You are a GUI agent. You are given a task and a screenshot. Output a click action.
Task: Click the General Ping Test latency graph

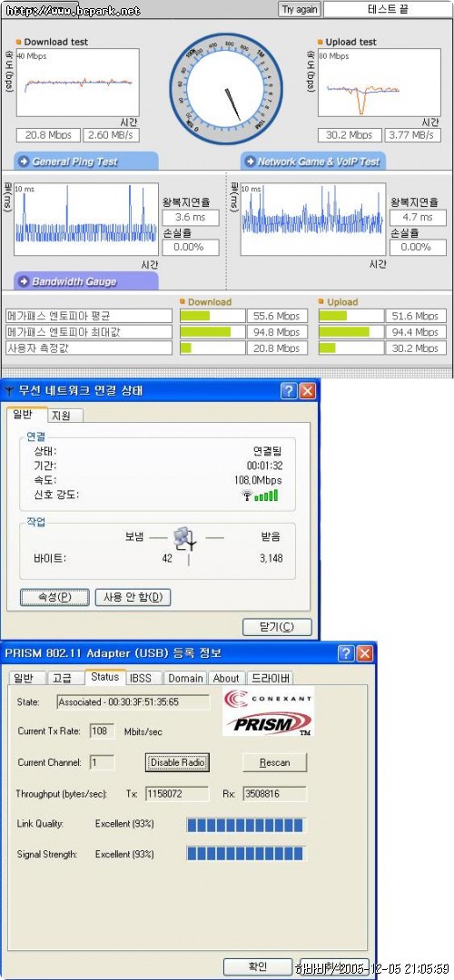(x=86, y=220)
